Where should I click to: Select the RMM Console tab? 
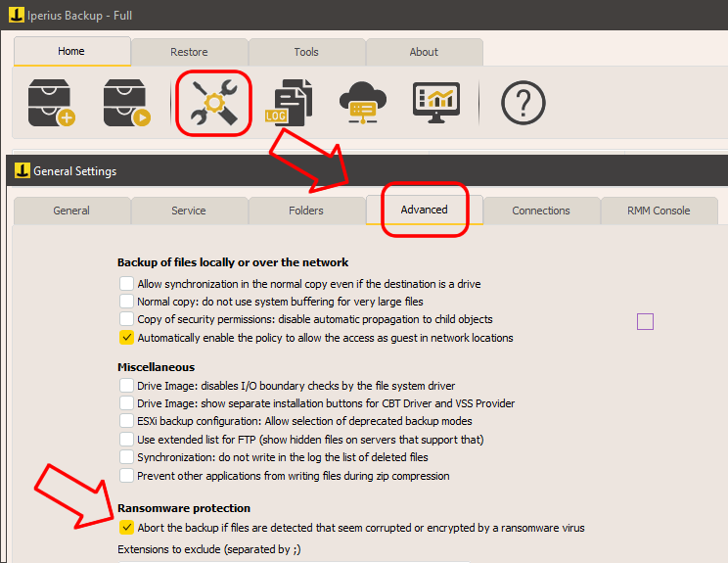tap(659, 211)
